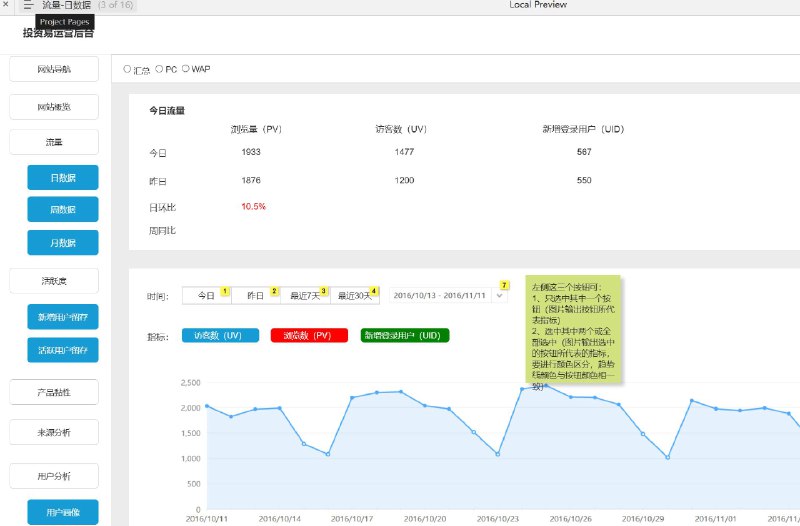Select 今日 time filter
The width and height of the screenshot is (800, 526).
pos(207,296)
